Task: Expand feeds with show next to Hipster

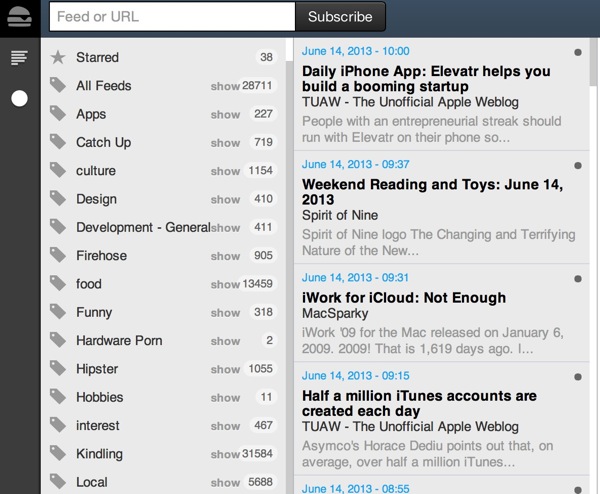Action: tap(225, 369)
